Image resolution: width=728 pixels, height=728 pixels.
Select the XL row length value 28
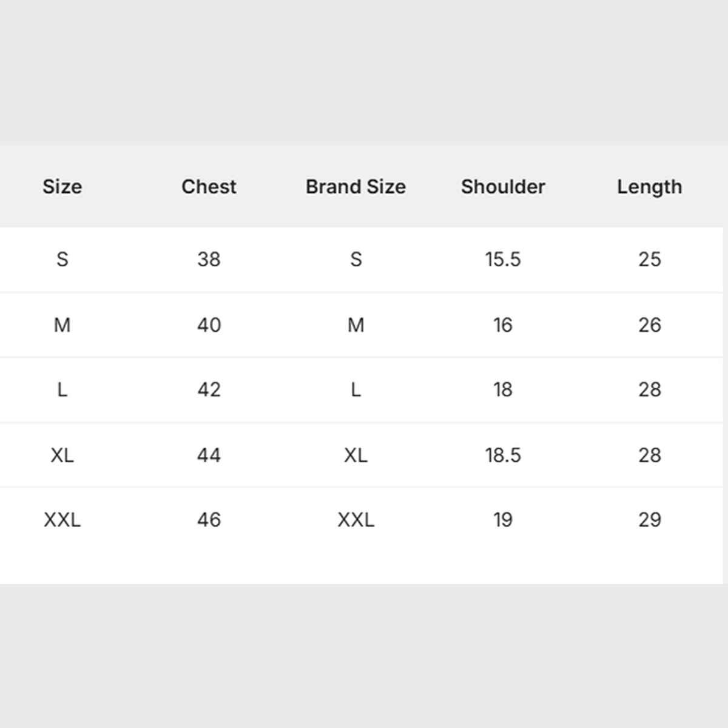649,455
